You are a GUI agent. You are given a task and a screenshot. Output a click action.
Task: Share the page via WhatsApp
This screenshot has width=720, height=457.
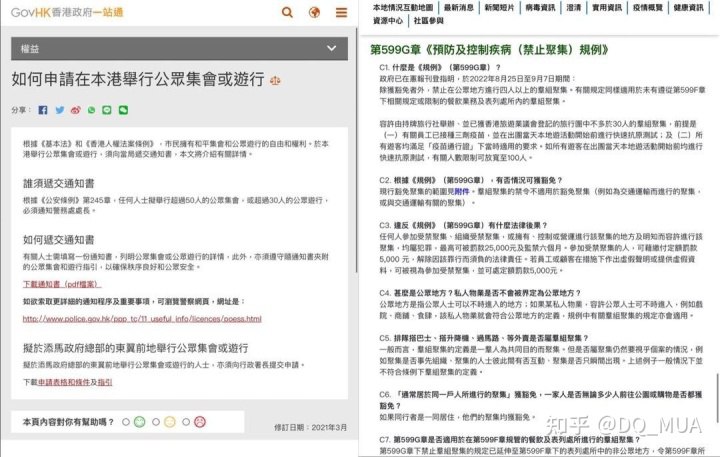pyautogui.click(x=92, y=110)
